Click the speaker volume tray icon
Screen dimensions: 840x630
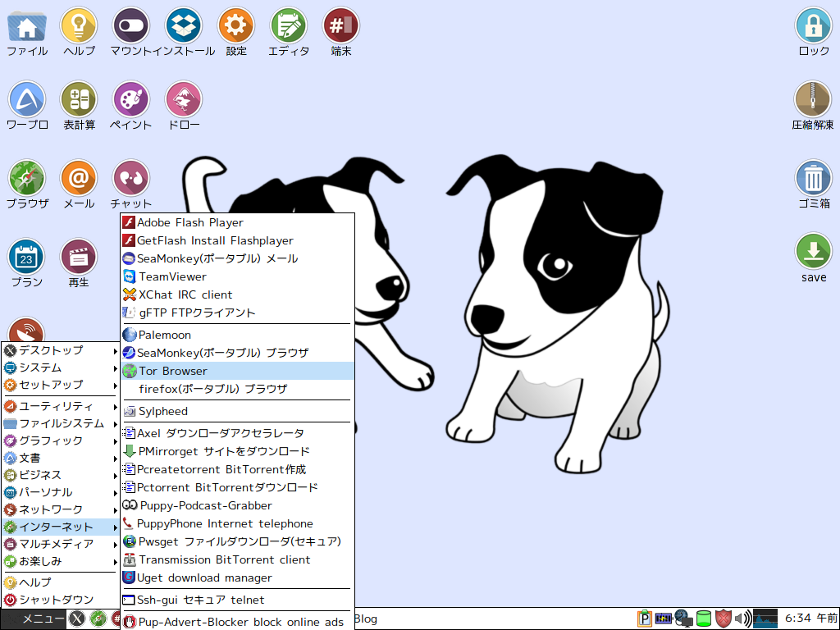pyautogui.click(x=743, y=619)
